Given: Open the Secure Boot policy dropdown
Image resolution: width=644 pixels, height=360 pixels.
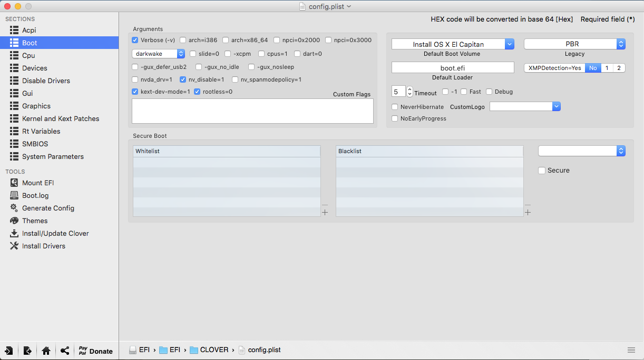Looking at the screenshot, I should tap(582, 151).
